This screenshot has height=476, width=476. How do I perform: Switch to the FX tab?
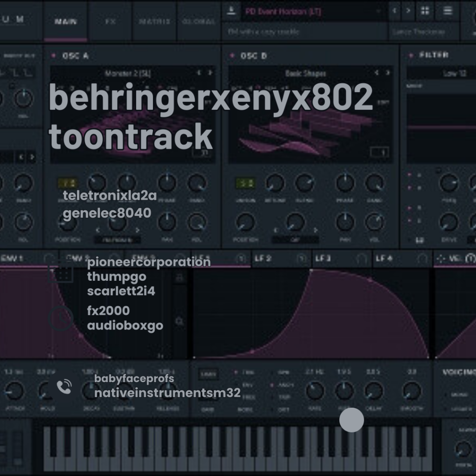(x=110, y=21)
